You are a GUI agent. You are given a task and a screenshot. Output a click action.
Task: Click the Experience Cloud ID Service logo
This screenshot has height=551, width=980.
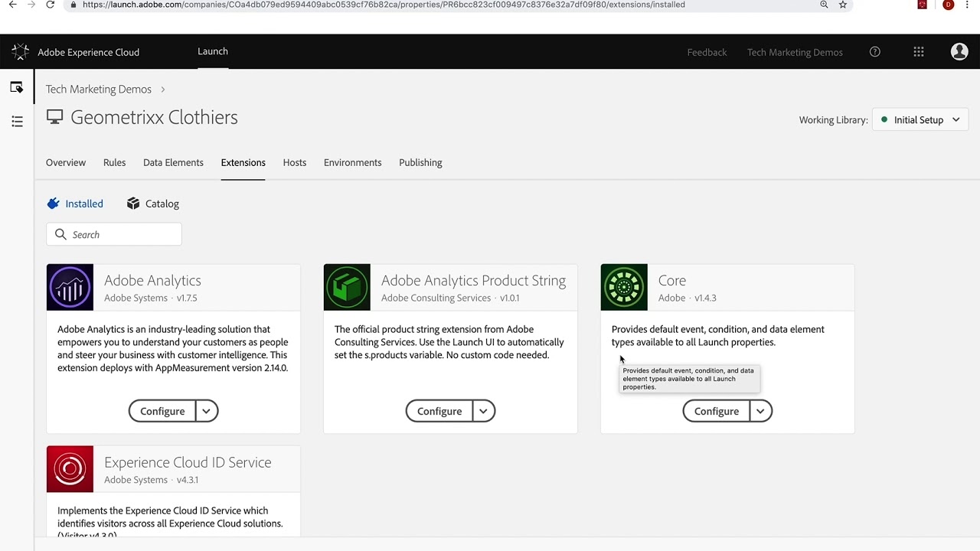point(70,469)
